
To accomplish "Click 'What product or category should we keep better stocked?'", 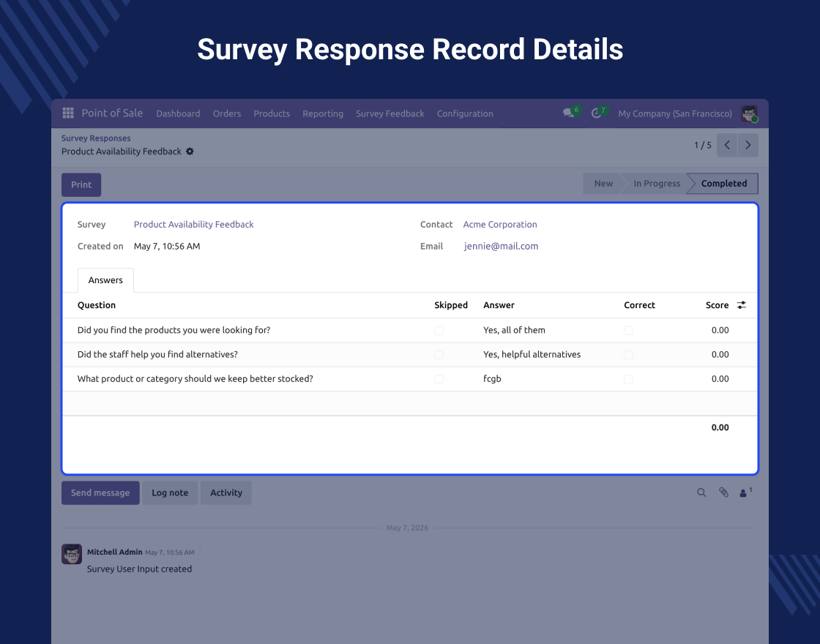I will coord(195,379).
